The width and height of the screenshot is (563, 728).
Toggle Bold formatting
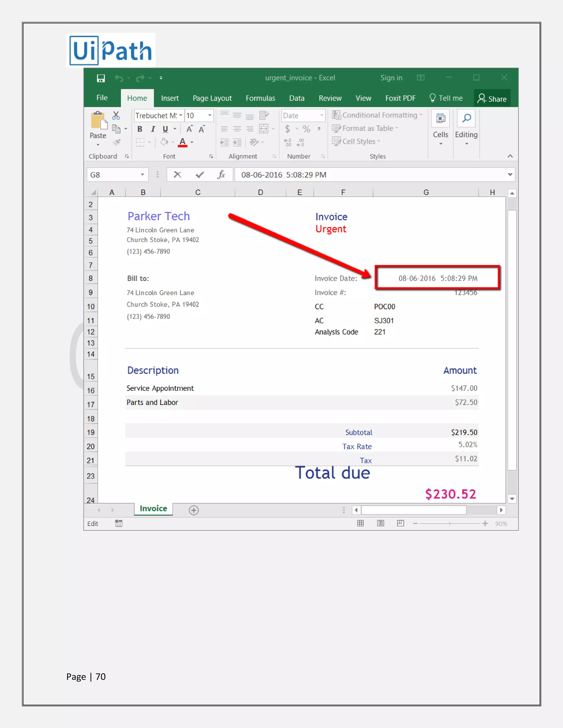pos(140,129)
